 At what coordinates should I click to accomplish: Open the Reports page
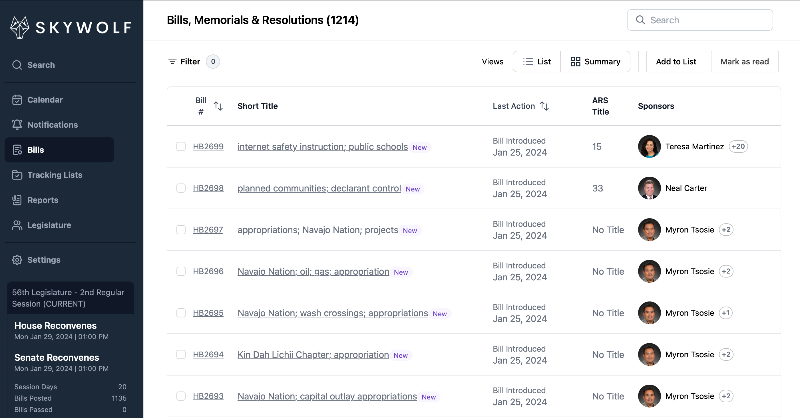(x=43, y=200)
